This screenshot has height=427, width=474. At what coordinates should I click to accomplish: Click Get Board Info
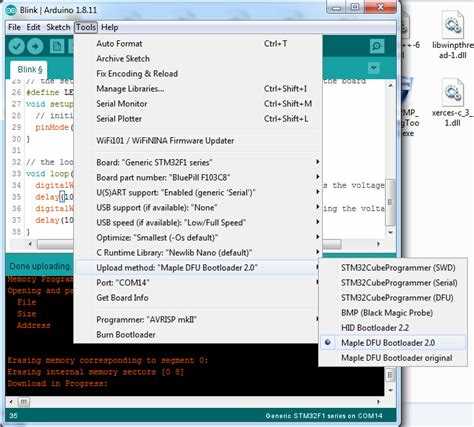point(198,298)
